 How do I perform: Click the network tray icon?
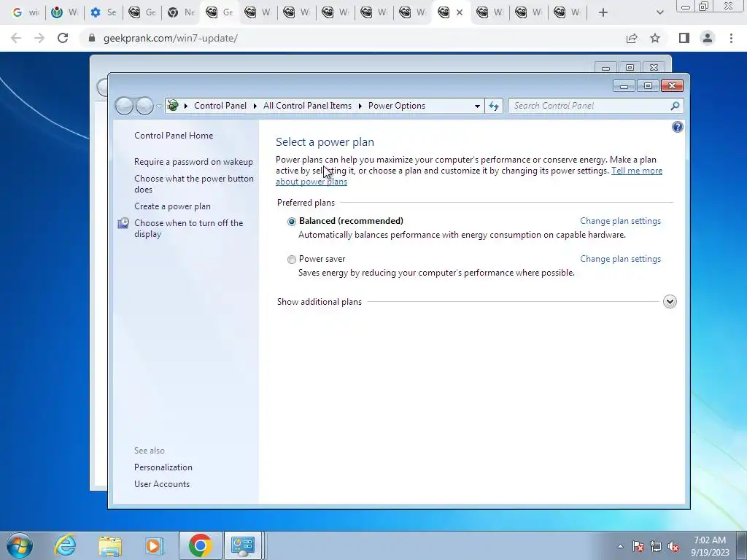tap(656, 546)
